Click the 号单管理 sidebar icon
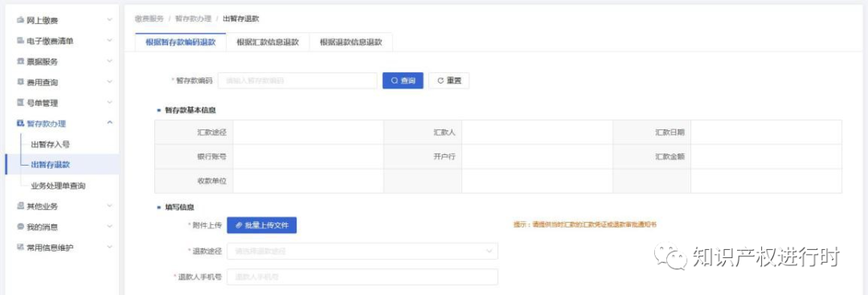The image size is (868, 295). [20, 102]
